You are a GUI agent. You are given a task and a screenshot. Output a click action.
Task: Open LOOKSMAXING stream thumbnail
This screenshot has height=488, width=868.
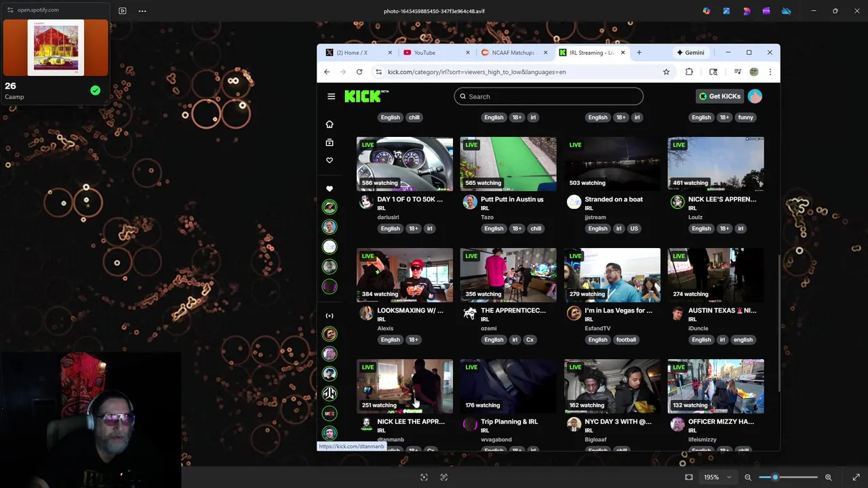click(405, 275)
